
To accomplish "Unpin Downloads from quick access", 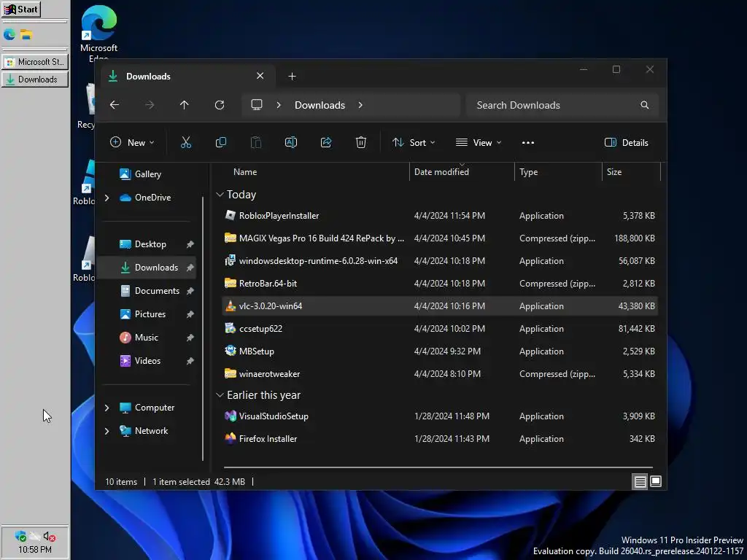I will [x=190, y=268].
